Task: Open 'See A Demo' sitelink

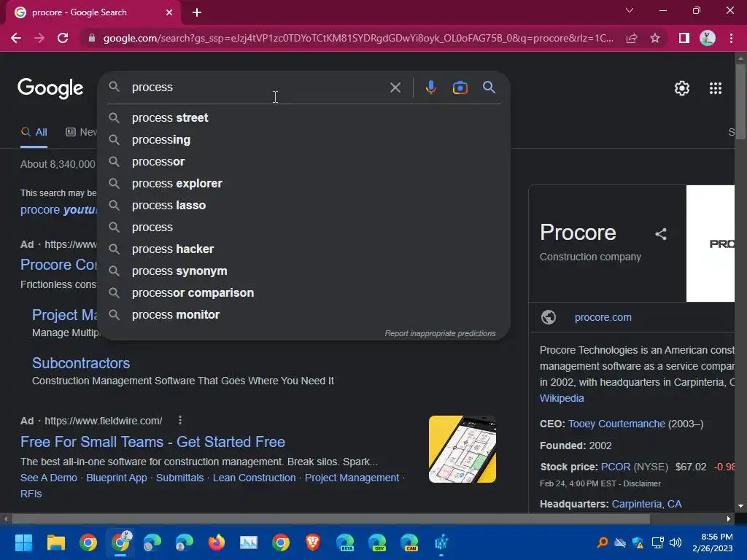Action: (x=49, y=478)
